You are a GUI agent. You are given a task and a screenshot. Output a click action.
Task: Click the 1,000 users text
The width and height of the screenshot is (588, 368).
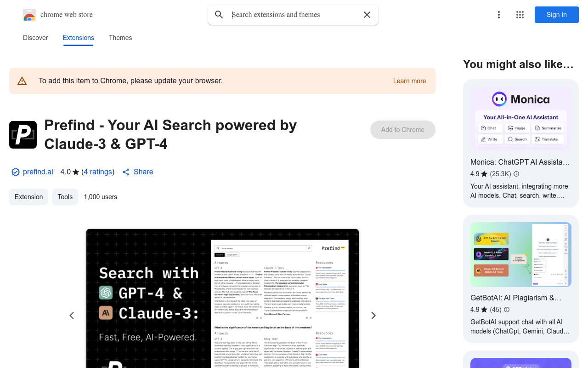pos(101,197)
